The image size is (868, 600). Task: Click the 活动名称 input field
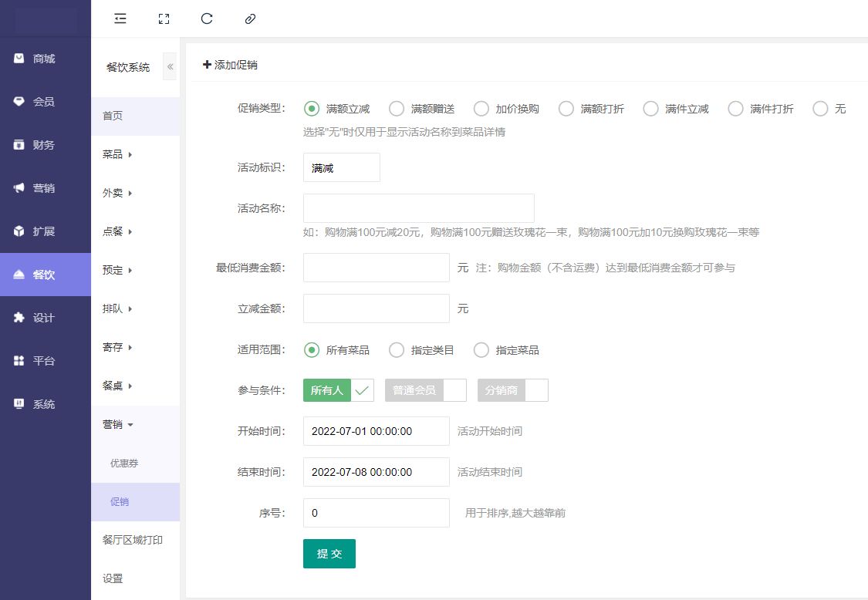(418, 208)
